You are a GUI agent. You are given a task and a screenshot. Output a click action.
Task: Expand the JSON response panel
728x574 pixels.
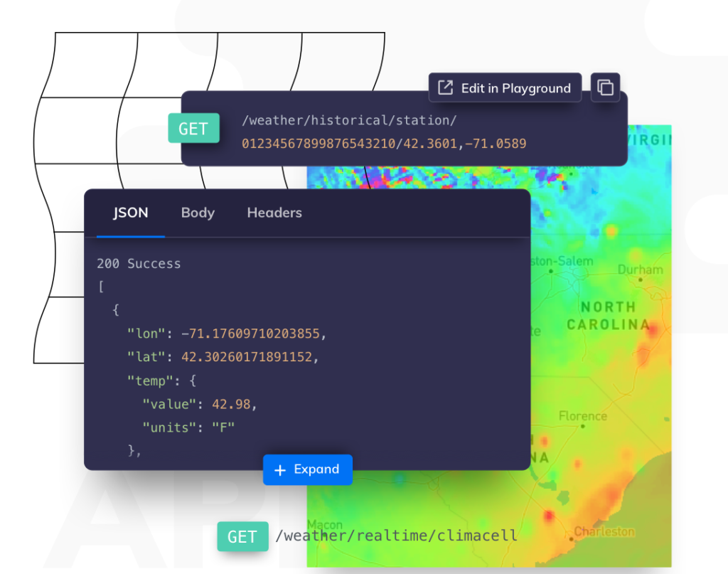[x=307, y=469]
